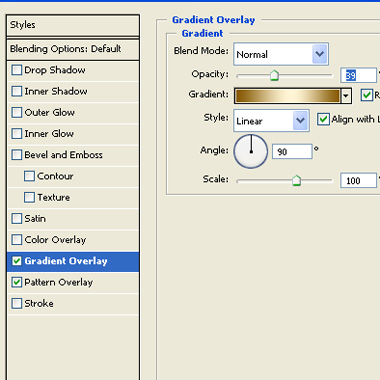Uncheck the Gradient Overlay checkbox
This screenshot has width=380, height=380.
16,261
